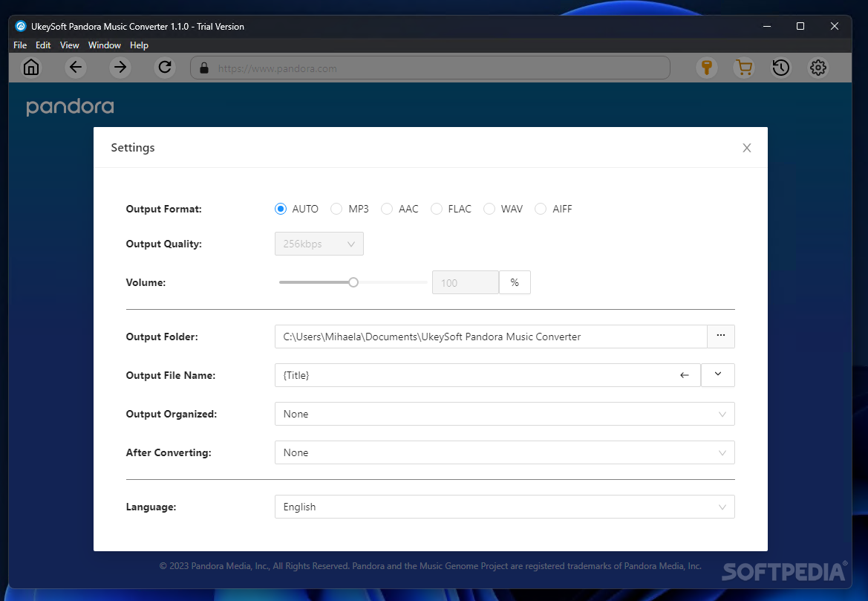Go to the Home page icon
Image resolution: width=868 pixels, height=601 pixels.
[31, 68]
